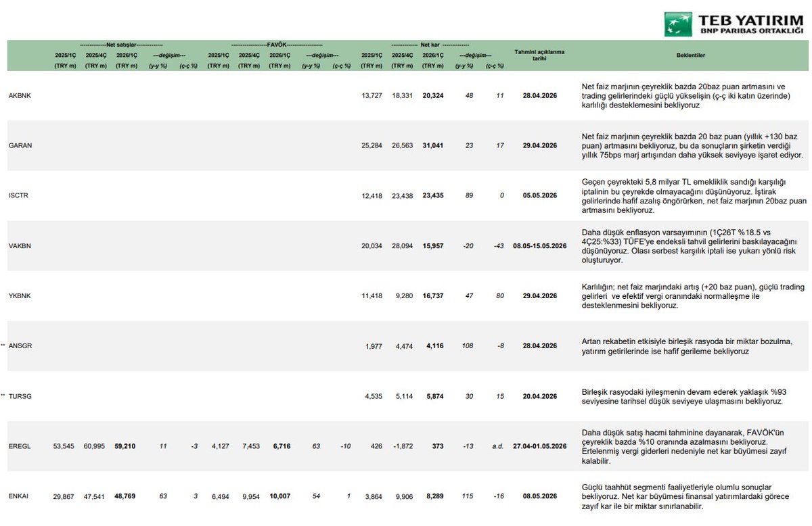Click VAKBN net profit estimate 15,957
The image size is (812, 526).
tap(433, 246)
